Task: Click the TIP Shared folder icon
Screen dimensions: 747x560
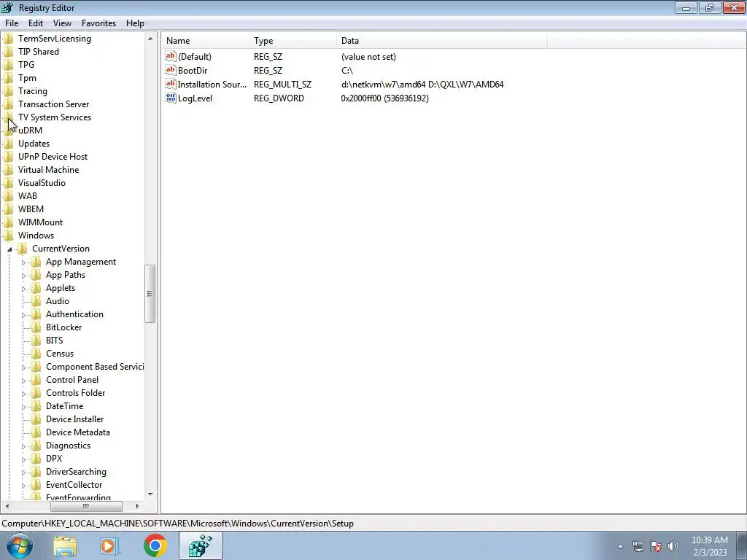Action: tap(9, 52)
